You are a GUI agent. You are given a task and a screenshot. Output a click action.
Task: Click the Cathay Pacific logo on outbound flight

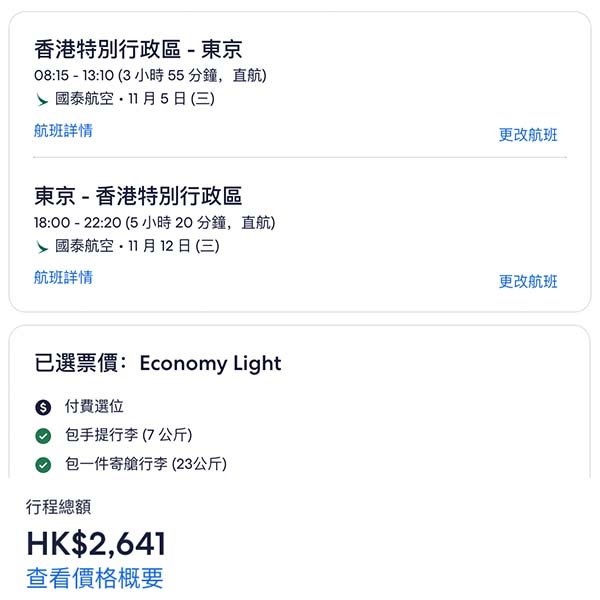click(x=42, y=100)
